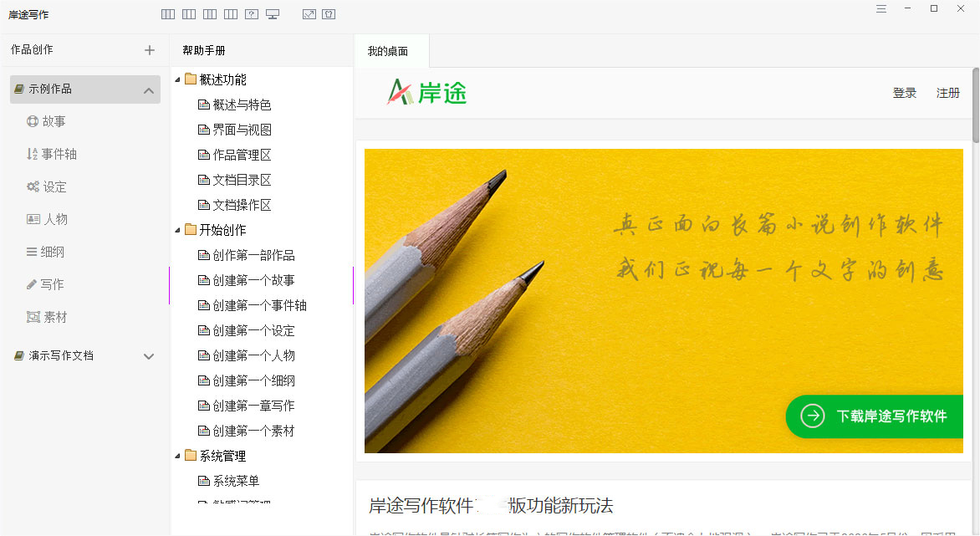Screen dimensions: 980x536
Task: Open the skin theme shirt icon
Action: click(329, 14)
